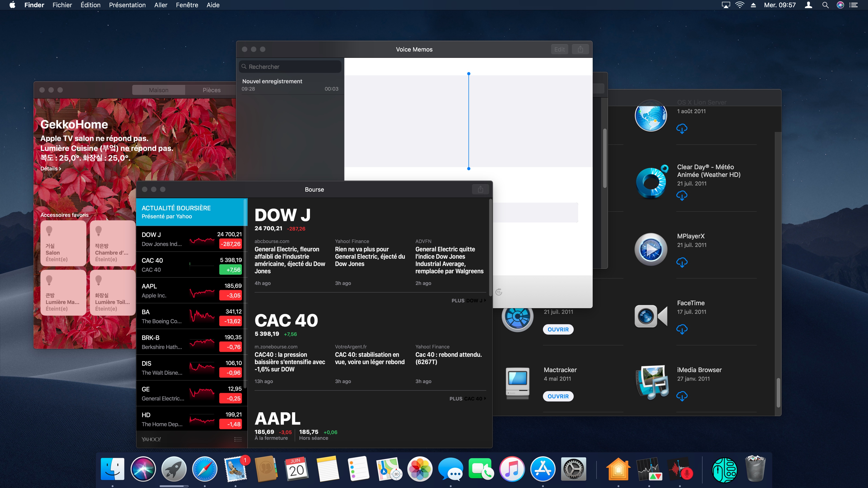This screenshot has height=488, width=868.
Task: Open Fichier menu
Action: pos(62,5)
